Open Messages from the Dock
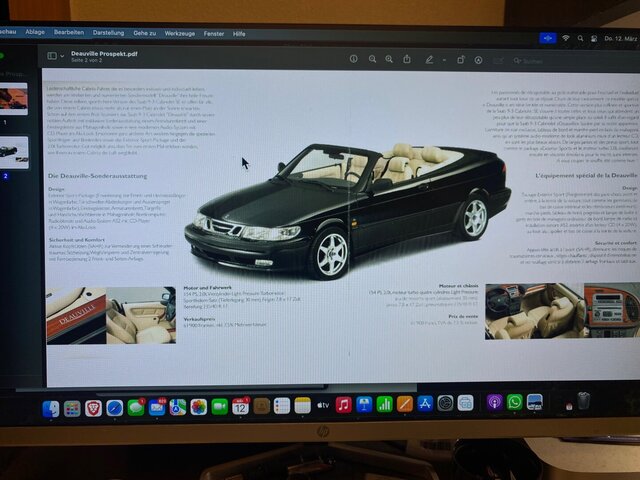The height and width of the screenshot is (480, 640). [x=136, y=408]
